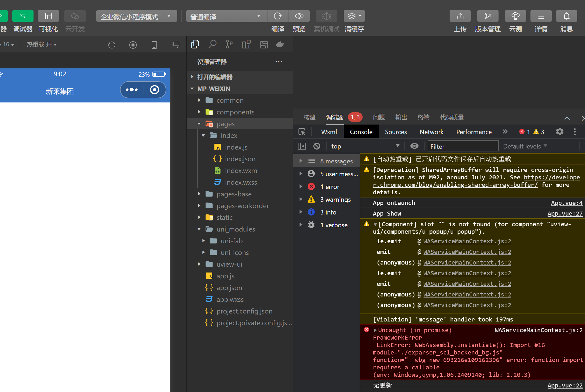The height and width of the screenshot is (392, 585).
Task: Expand the pages-workorder folder
Action: (x=242, y=206)
